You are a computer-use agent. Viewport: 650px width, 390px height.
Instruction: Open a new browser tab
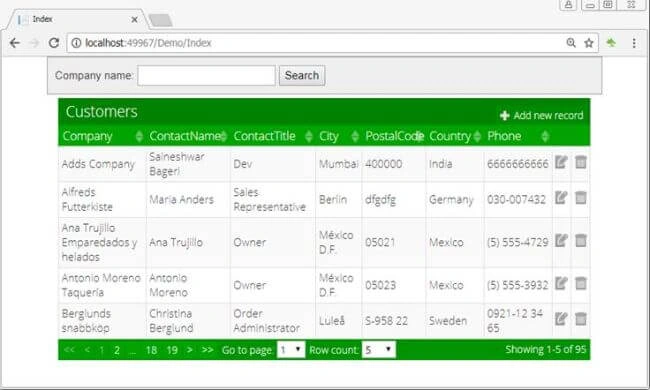click(x=161, y=20)
